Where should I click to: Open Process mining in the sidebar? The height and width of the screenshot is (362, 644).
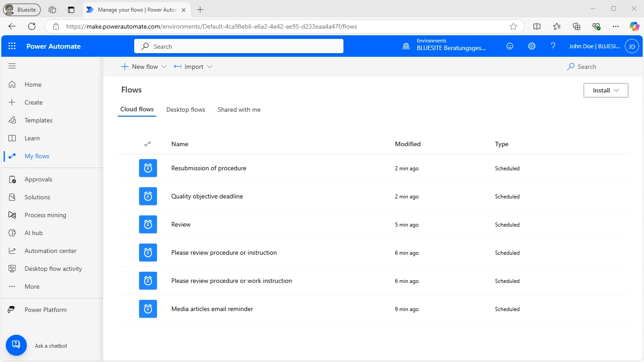(x=45, y=215)
